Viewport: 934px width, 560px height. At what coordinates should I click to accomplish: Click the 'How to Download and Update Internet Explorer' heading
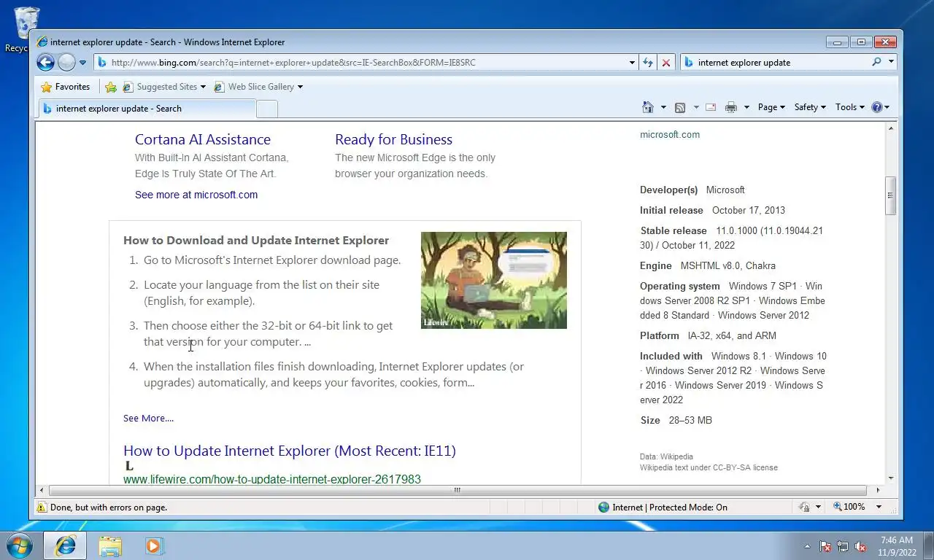(256, 241)
